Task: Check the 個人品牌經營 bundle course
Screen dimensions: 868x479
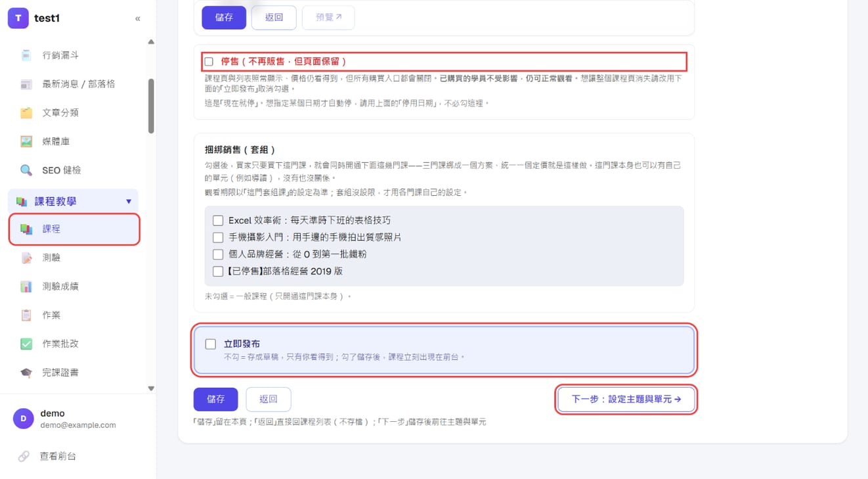Action: click(218, 254)
